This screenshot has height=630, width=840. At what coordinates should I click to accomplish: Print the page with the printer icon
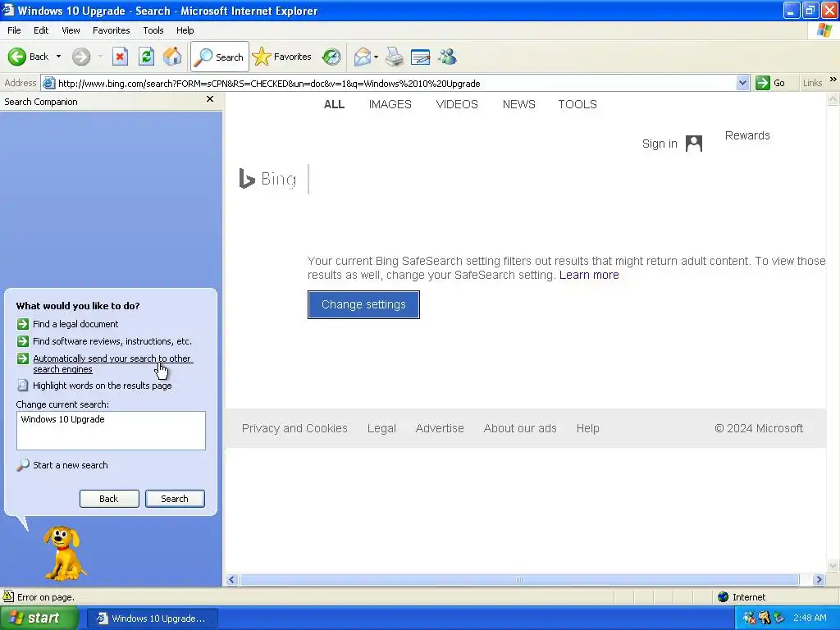click(x=395, y=57)
